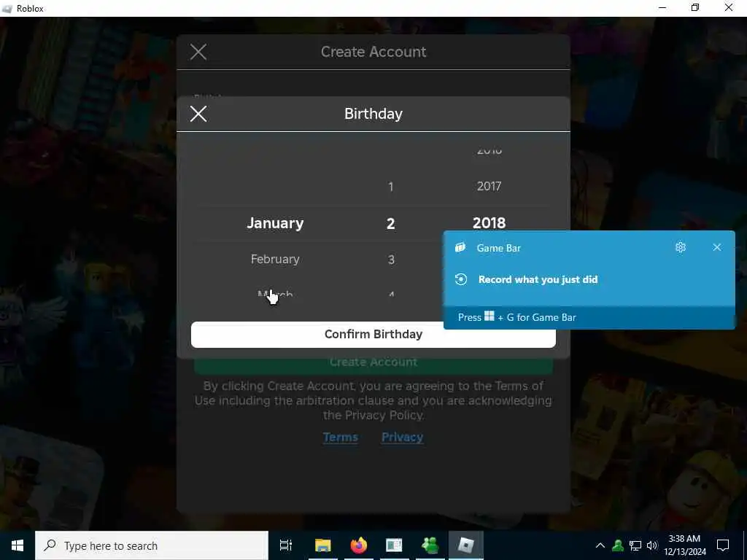
Task: Launch Firefox from the taskbar
Action: coord(359,545)
